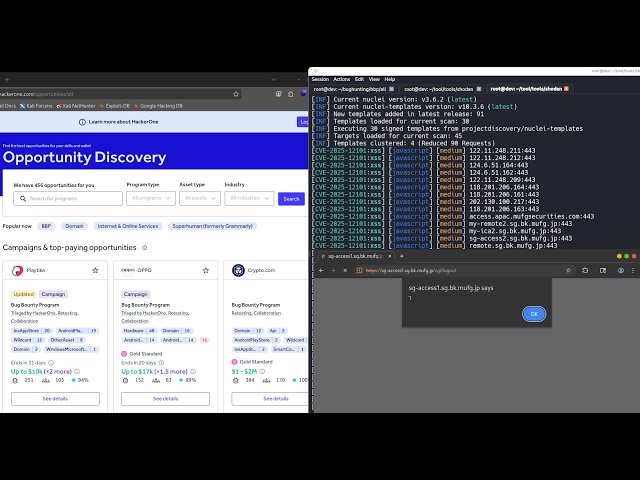The width and height of the screenshot is (640, 480).
Task: Focus the sg-access1 browser URL field
Action: pyautogui.click(x=463, y=270)
